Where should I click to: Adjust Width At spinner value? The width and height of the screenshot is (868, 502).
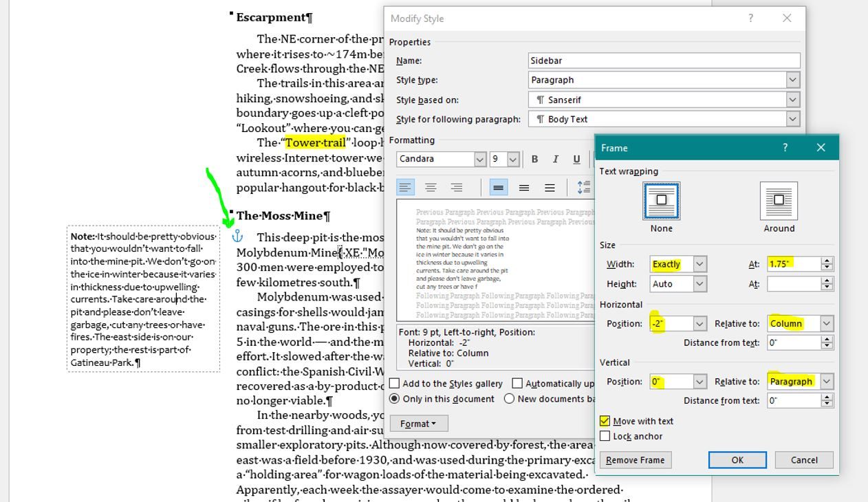coord(827,264)
